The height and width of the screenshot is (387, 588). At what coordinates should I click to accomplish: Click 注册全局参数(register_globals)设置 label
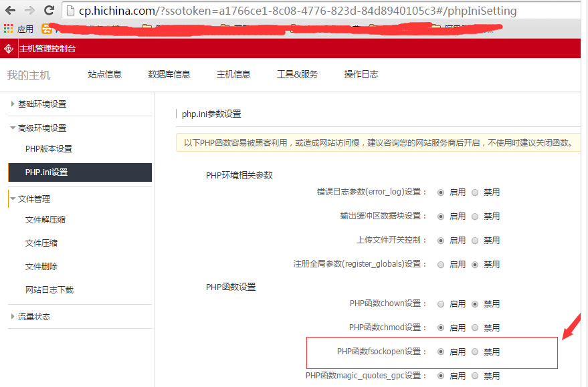pyautogui.click(x=360, y=264)
